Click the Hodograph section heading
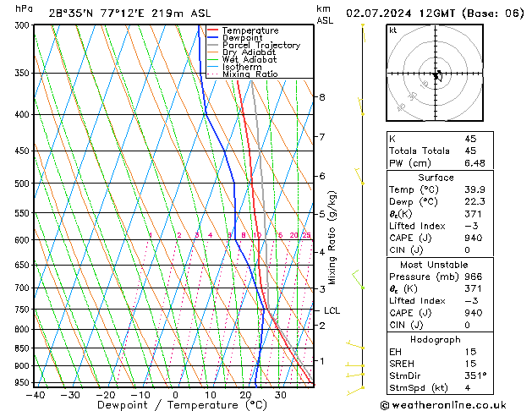532x411 pixels. point(436,339)
